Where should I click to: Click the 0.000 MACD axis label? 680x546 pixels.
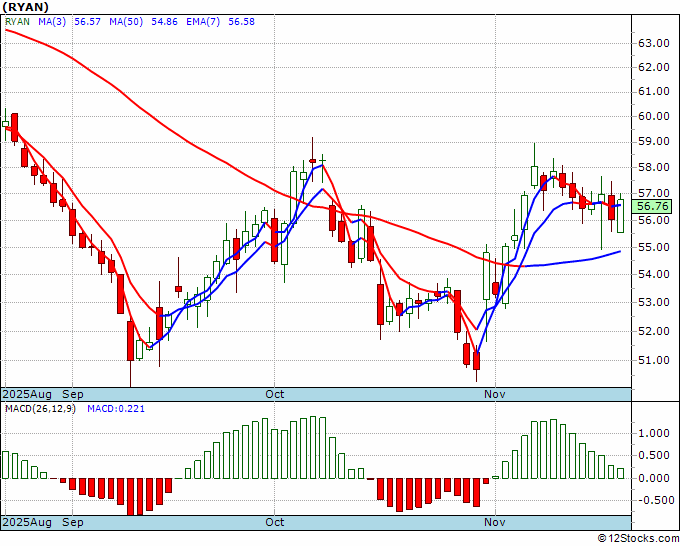[x=654, y=478]
